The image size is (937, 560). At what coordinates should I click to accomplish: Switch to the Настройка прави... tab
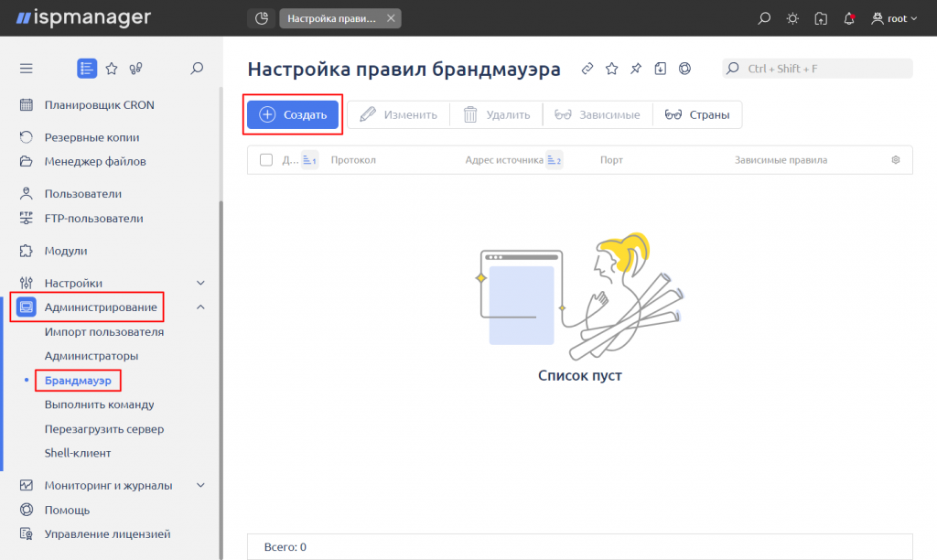click(x=331, y=18)
